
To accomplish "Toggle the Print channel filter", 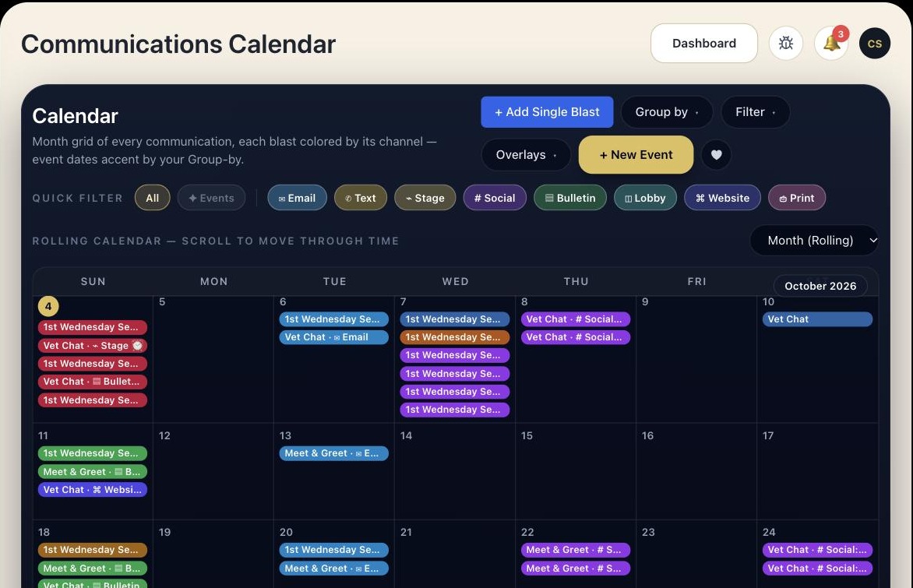I will coord(797,198).
